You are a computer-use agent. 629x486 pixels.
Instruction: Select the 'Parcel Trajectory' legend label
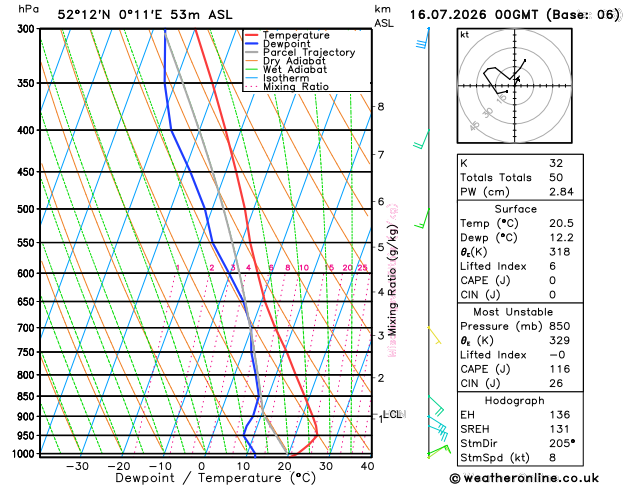(309, 53)
